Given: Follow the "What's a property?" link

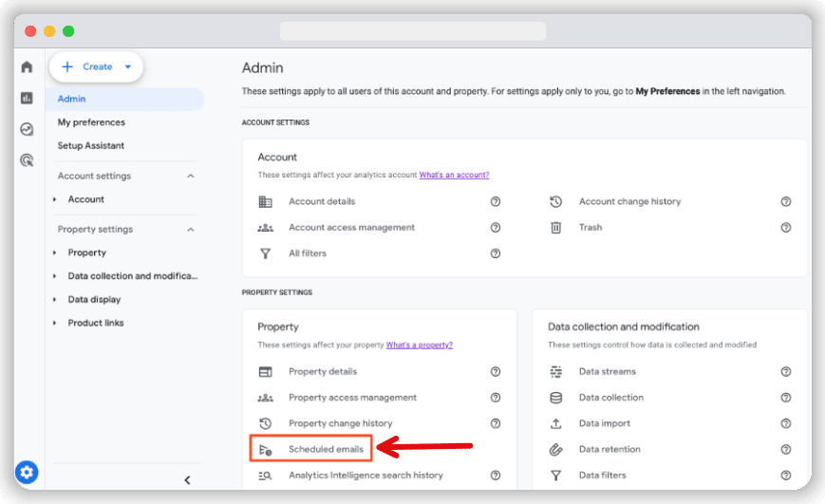Looking at the screenshot, I should click(x=420, y=345).
